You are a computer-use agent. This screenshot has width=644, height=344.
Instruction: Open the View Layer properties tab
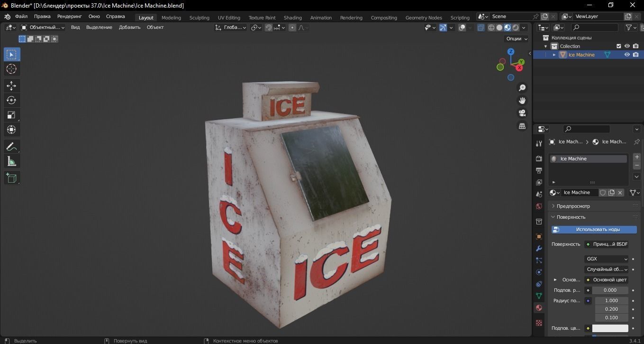pyautogui.click(x=539, y=182)
